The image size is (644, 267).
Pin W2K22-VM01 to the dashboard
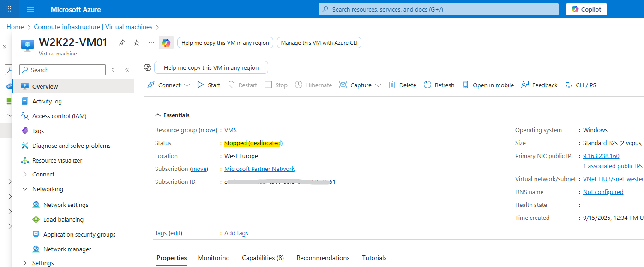(122, 42)
